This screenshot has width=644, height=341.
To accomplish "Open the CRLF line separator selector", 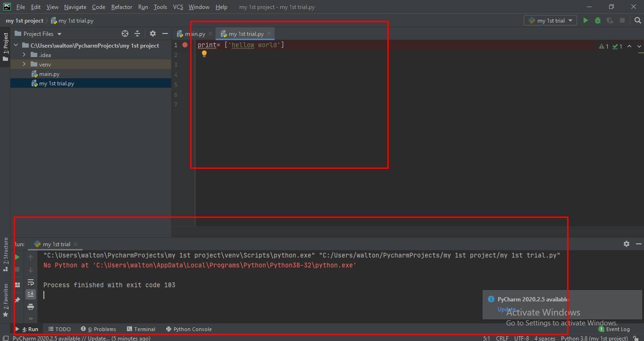I will pos(502,338).
